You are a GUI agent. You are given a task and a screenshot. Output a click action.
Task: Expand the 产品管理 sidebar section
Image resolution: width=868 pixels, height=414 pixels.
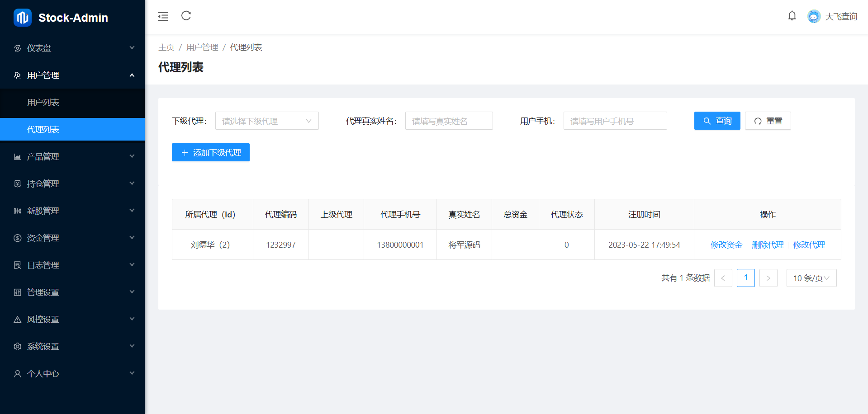pyautogui.click(x=72, y=156)
